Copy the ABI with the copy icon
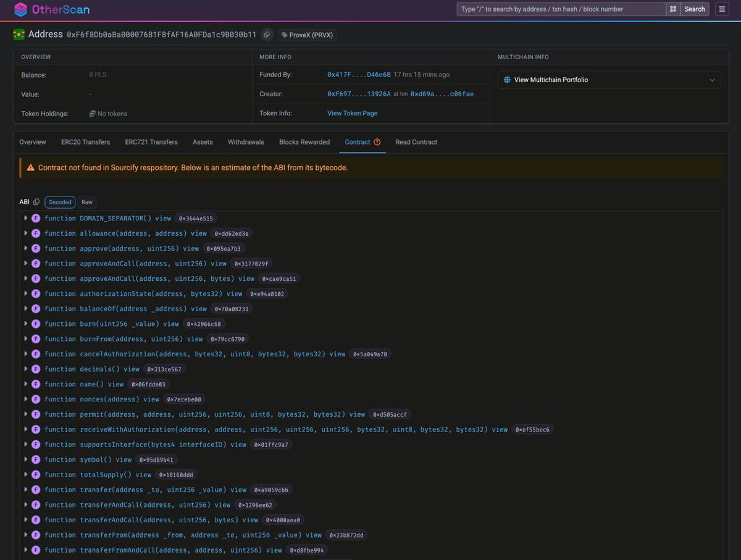Image resolution: width=741 pixels, height=560 pixels. 36,202
